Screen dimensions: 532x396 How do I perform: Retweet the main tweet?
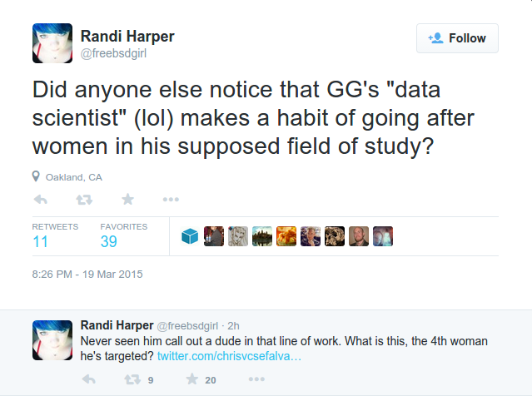tap(84, 200)
